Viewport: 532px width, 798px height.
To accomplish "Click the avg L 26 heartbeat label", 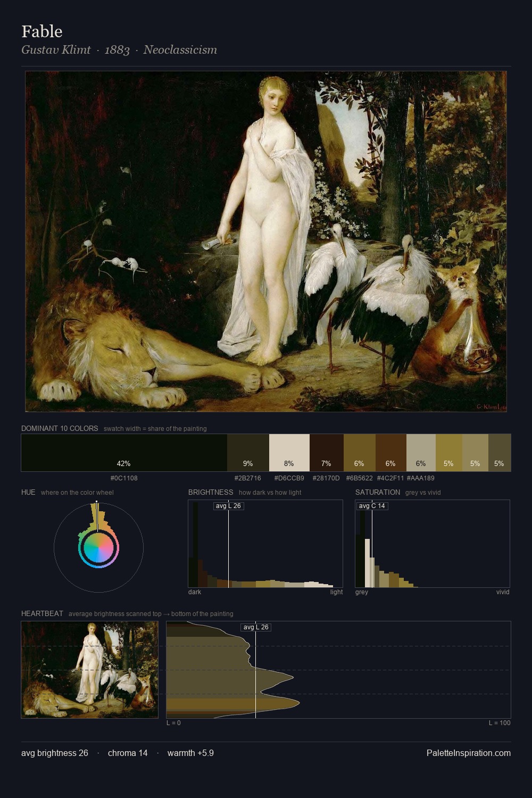I will (x=256, y=627).
